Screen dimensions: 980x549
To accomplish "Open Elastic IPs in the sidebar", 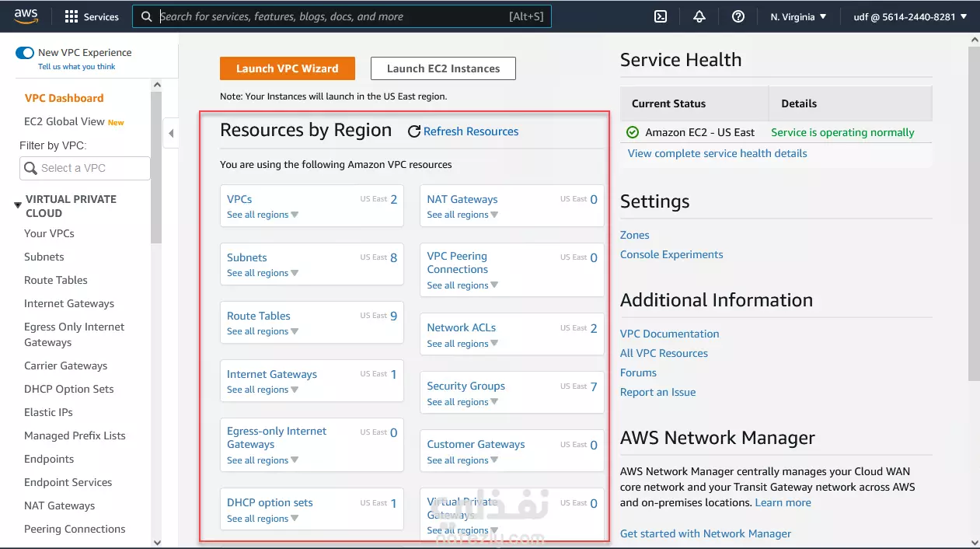I will [48, 412].
